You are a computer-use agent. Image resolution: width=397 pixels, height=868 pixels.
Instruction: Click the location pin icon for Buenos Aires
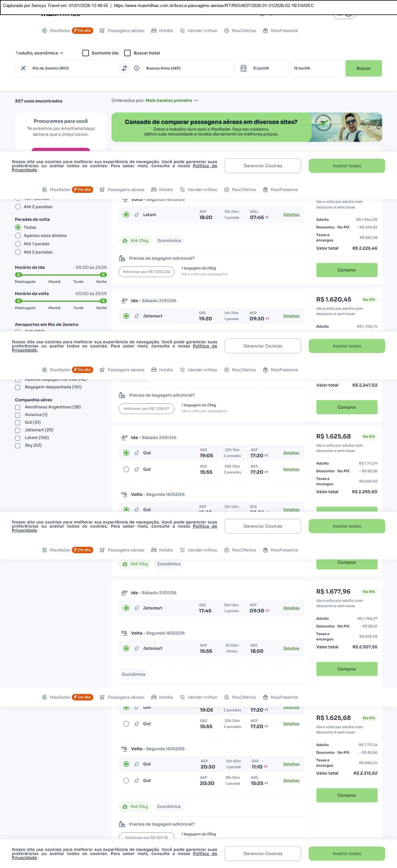click(137, 68)
